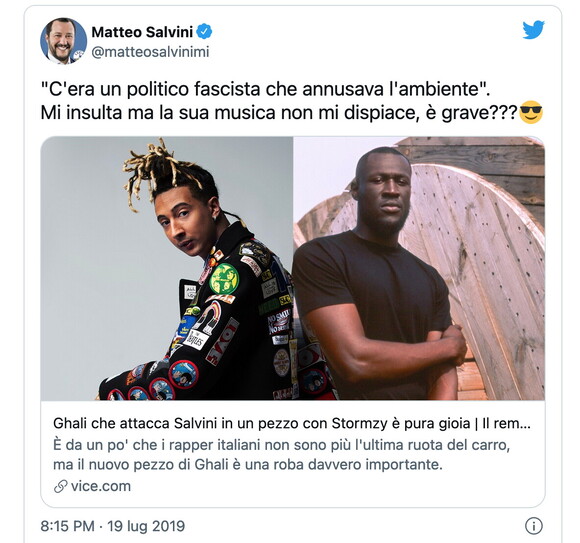
Task: Click the sunglasses emoji in the tweet
Action: (x=531, y=112)
